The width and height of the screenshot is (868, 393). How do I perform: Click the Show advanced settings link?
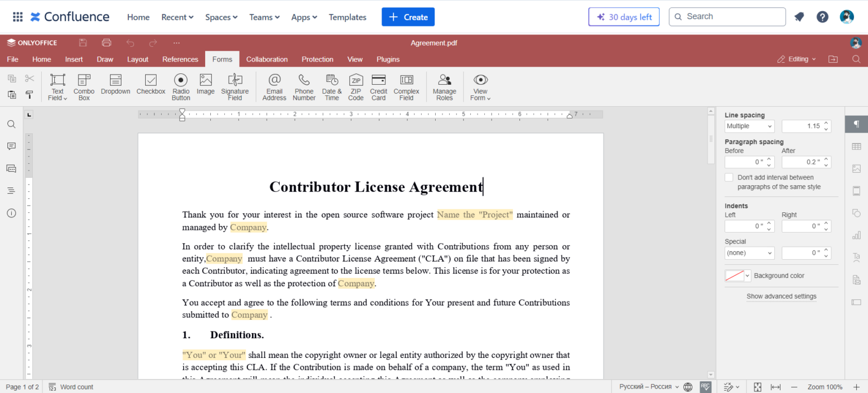pyautogui.click(x=782, y=296)
